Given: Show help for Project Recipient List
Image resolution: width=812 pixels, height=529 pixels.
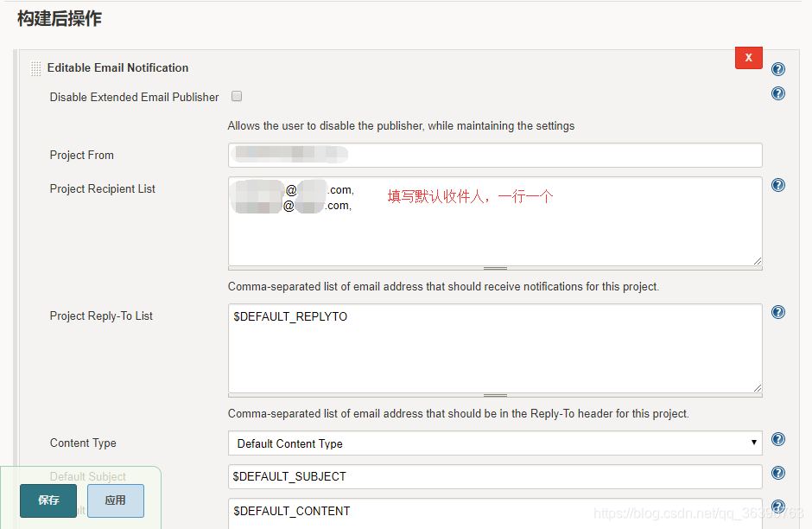Looking at the screenshot, I should (777, 185).
